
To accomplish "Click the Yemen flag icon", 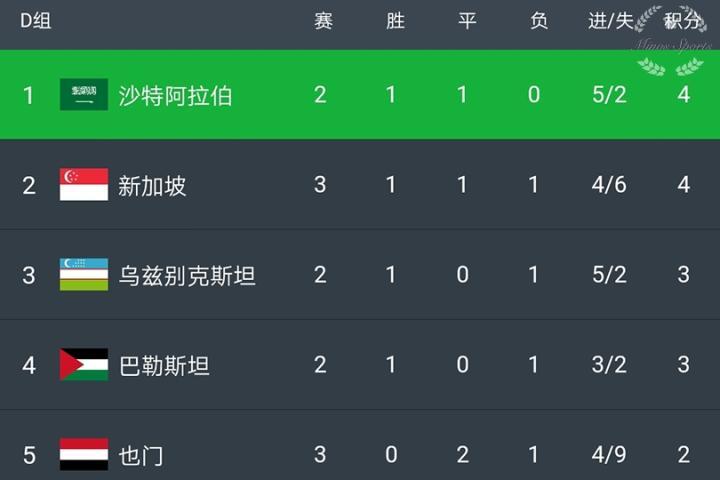I will click(x=84, y=455).
